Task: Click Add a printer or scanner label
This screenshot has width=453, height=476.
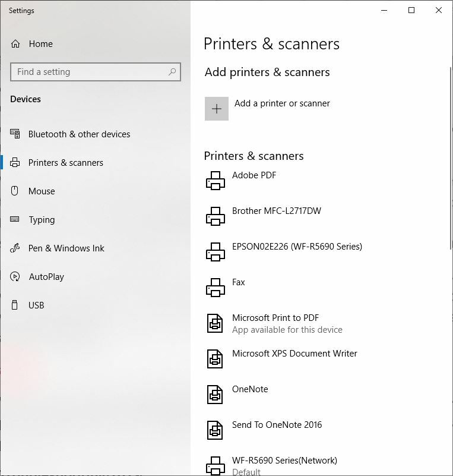Action: click(282, 103)
